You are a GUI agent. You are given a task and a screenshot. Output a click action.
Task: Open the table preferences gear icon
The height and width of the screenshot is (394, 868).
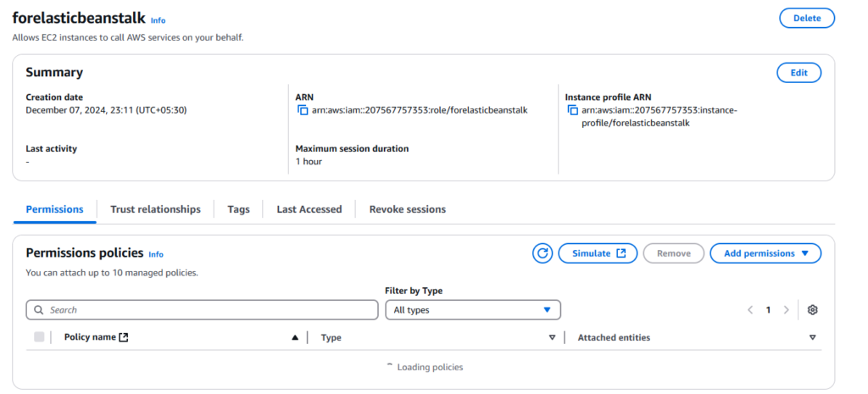click(812, 310)
